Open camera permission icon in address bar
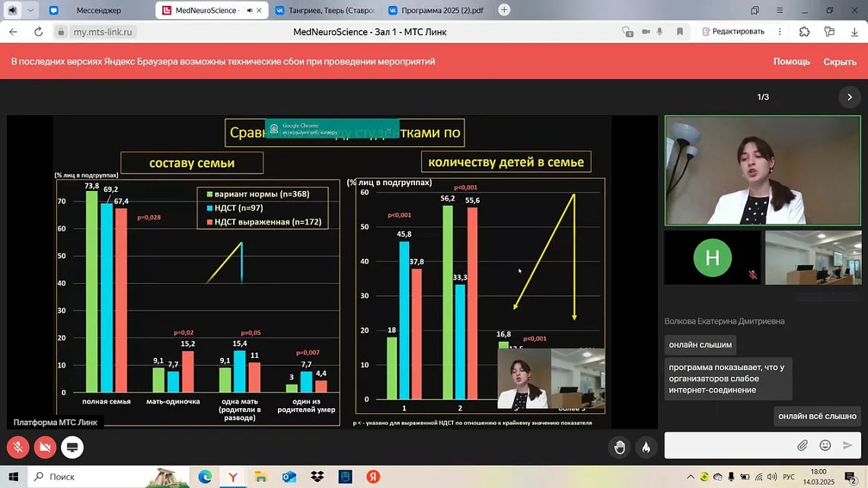This screenshot has height=488, width=868. 646,31
